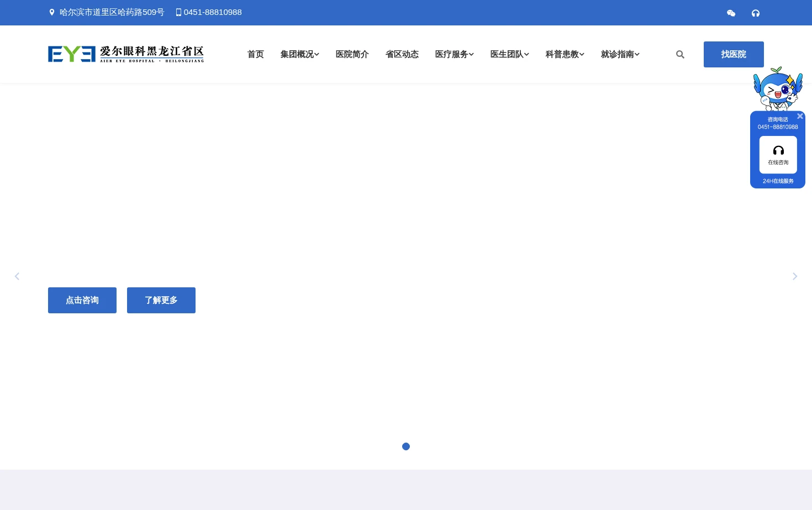The height and width of the screenshot is (510, 812).
Task: Click the address 哈尔滨市道里区哈药路509号
Action: tap(112, 12)
